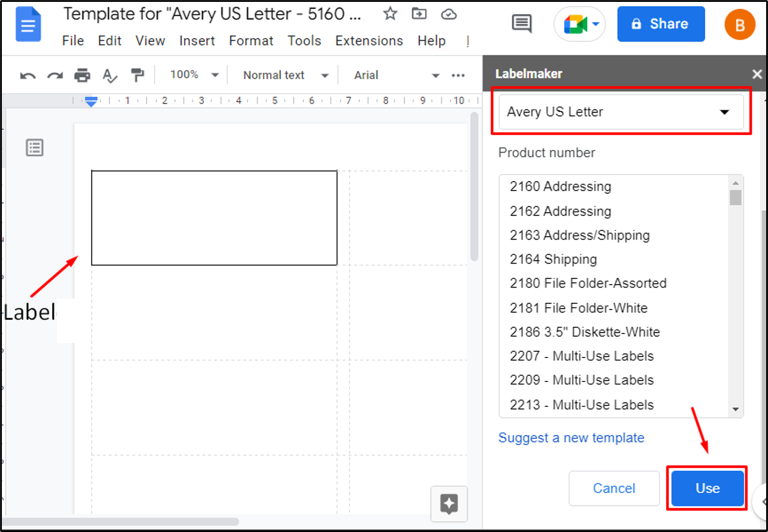
Task: Click the Cancel button
Action: pyautogui.click(x=614, y=488)
